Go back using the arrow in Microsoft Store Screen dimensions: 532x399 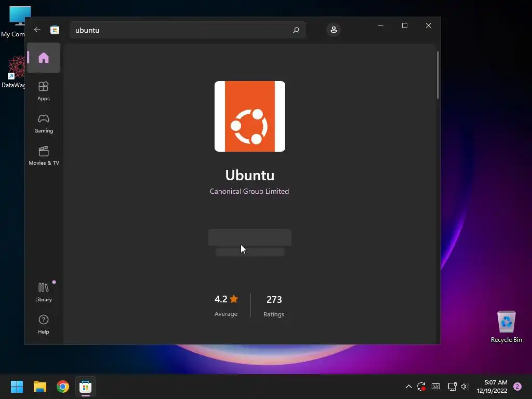pos(37,30)
